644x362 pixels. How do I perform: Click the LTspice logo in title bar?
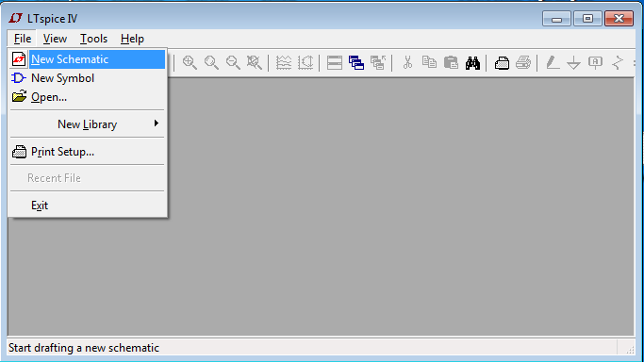point(15,18)
